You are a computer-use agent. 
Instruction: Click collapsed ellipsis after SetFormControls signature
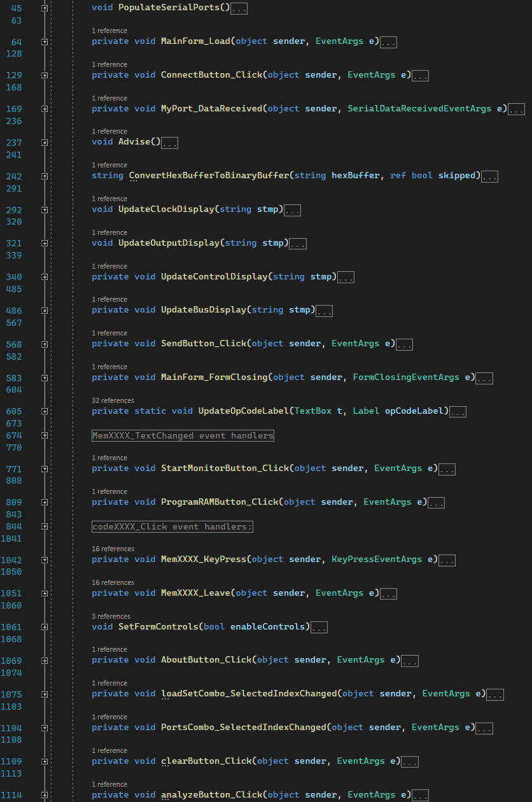pyautogui.click(x=319, y=628)
